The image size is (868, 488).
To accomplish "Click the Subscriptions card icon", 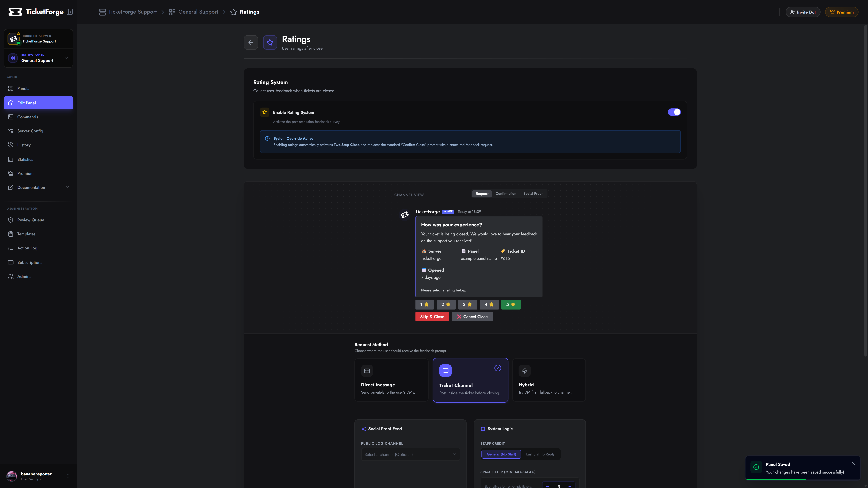I will coord(11,262).
